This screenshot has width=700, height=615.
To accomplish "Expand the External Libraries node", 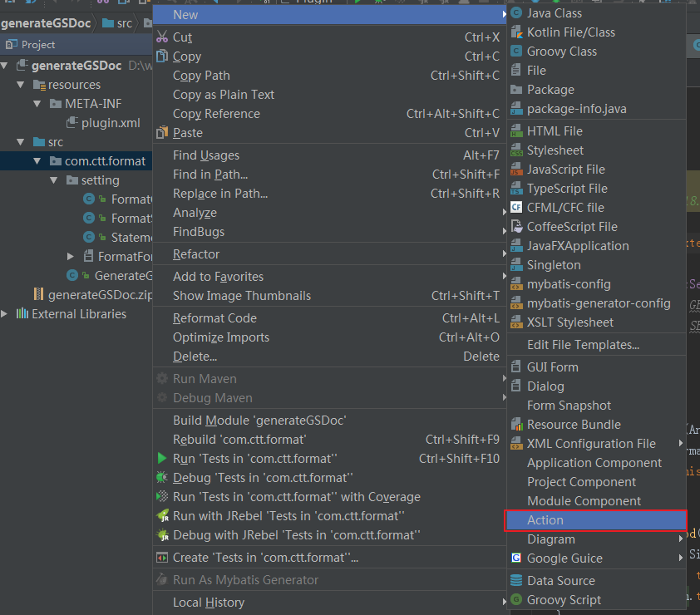I will pos(4,314).
